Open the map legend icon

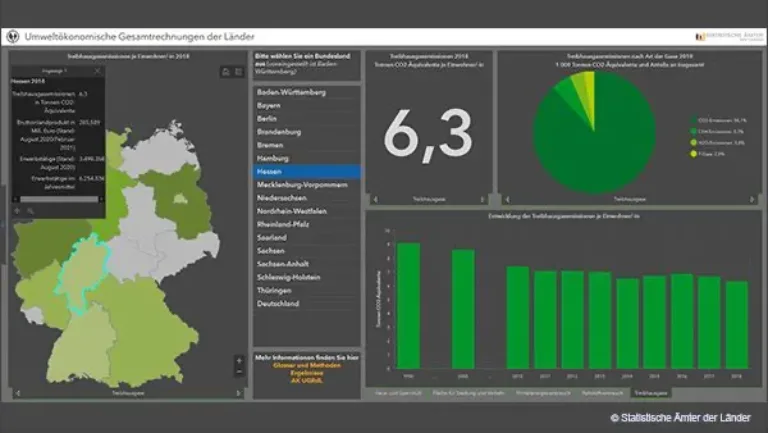[227, 71]
